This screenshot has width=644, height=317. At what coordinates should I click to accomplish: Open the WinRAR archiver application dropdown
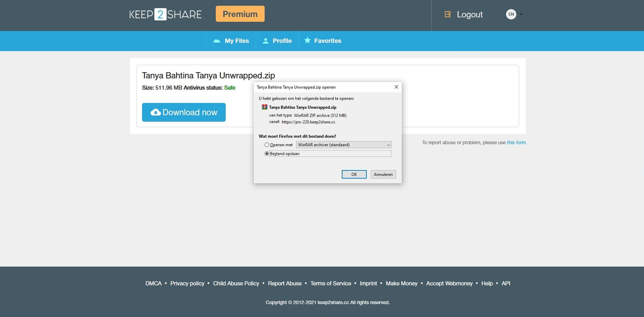tap(344, 145)
